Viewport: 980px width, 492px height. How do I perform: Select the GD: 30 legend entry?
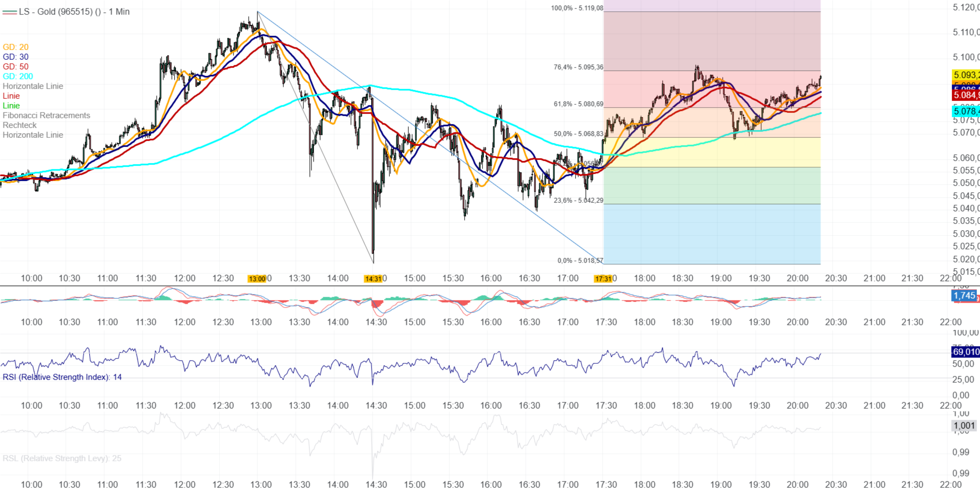pos(16,57)
